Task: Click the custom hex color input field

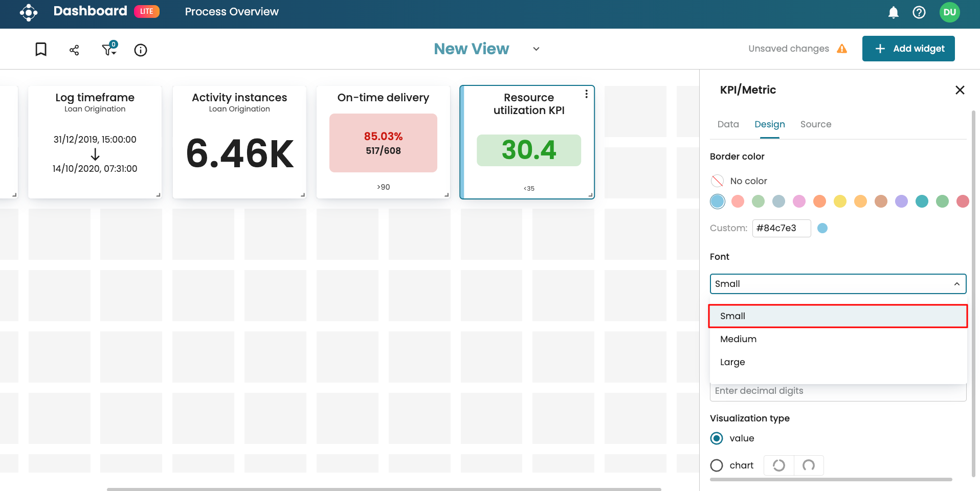Action: tap(781, 228)
